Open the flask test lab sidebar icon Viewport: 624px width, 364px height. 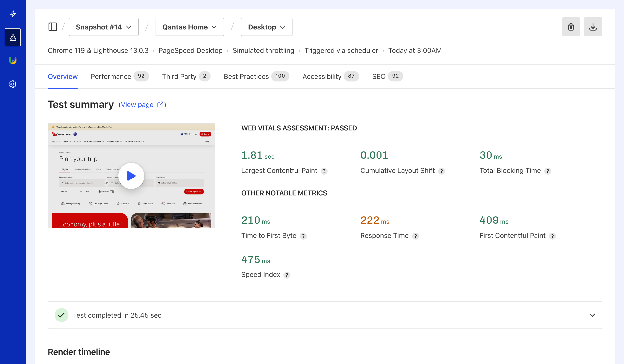pyautogui.click(x=13, y=37)
